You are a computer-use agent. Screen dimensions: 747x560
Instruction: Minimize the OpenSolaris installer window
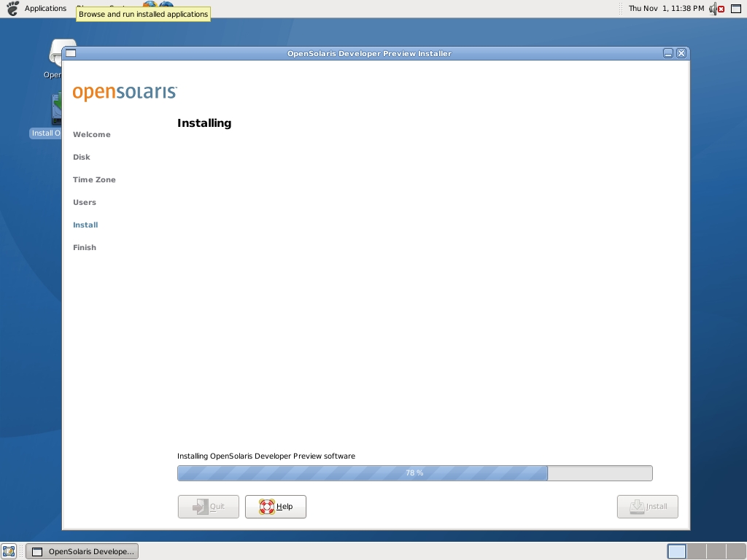point(667,53)
